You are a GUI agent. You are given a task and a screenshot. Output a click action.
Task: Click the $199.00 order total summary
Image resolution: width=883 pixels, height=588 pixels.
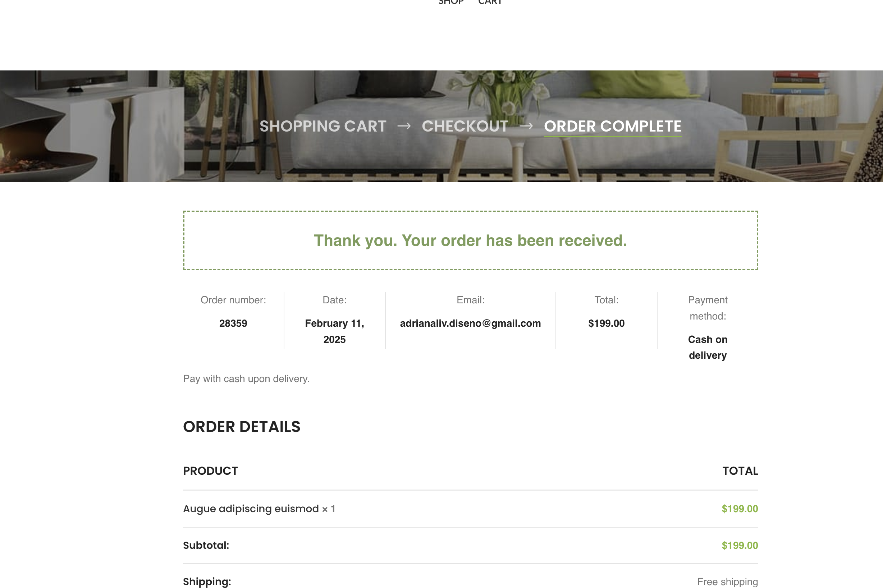pos(606,323)
